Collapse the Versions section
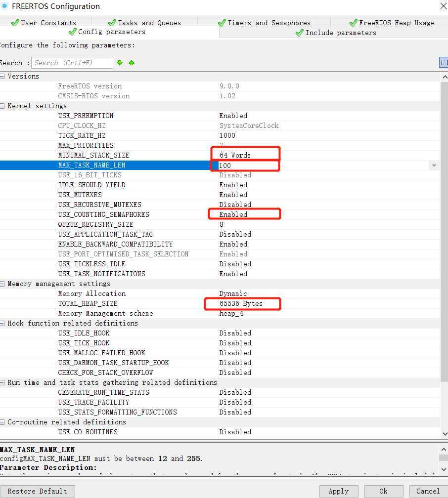Viewport: 448px width, 498px height. [2, 76]
